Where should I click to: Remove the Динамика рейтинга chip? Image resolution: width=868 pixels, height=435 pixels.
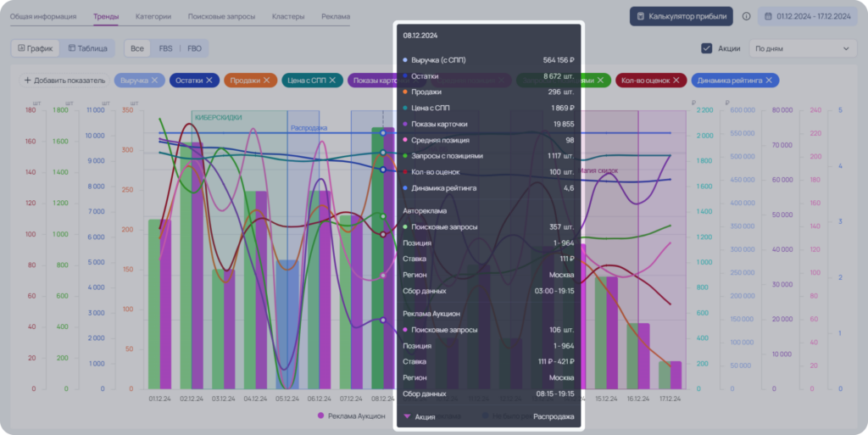pos(768,81)
